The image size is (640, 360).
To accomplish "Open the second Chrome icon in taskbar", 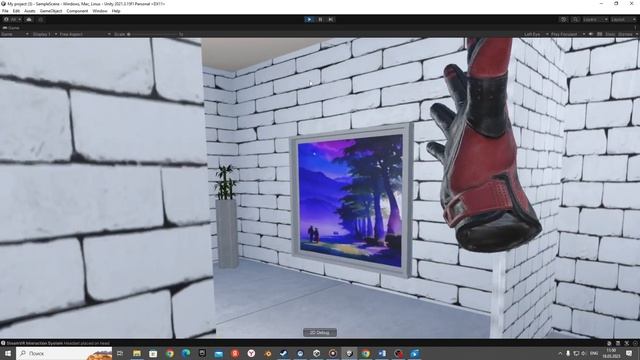I will tap(365, 353).
